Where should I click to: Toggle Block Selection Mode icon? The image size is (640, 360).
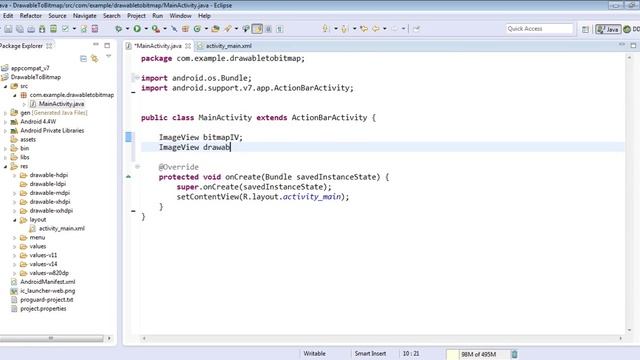point(269,29)
